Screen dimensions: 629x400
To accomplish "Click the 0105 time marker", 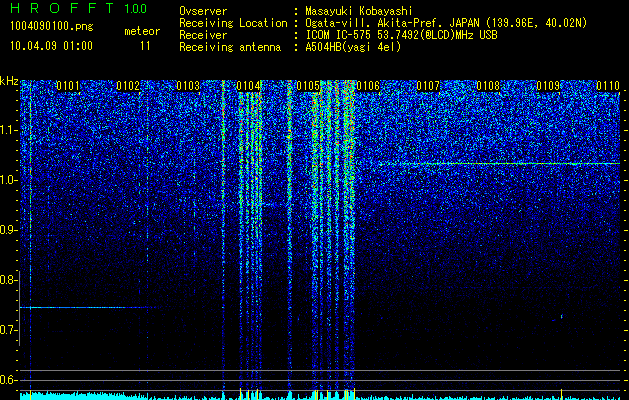I will (308, 86).
